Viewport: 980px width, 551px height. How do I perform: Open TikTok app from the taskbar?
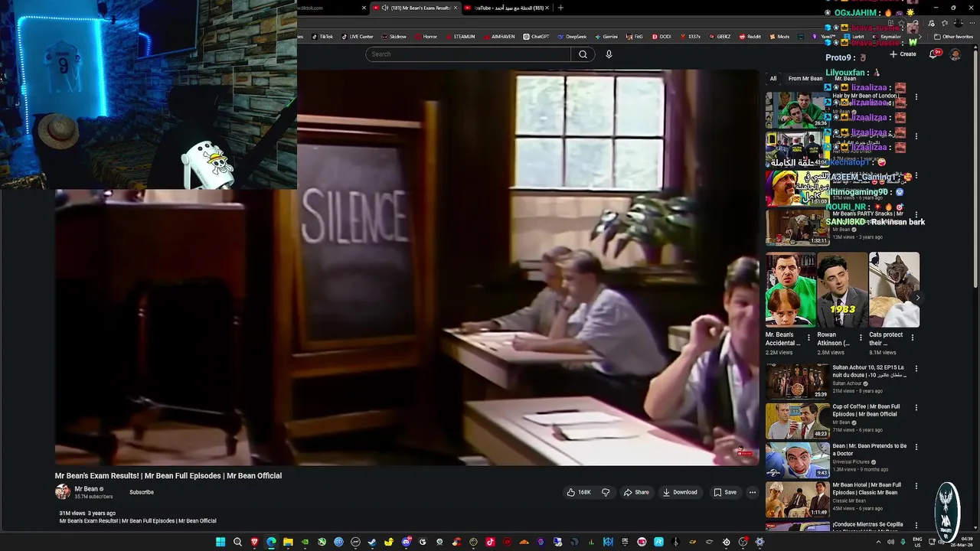490,542
